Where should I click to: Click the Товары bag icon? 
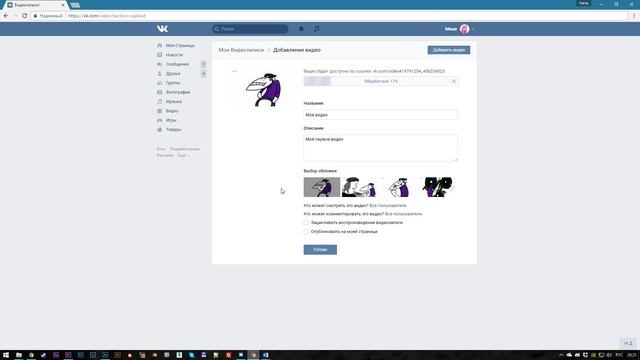point(160,129)
